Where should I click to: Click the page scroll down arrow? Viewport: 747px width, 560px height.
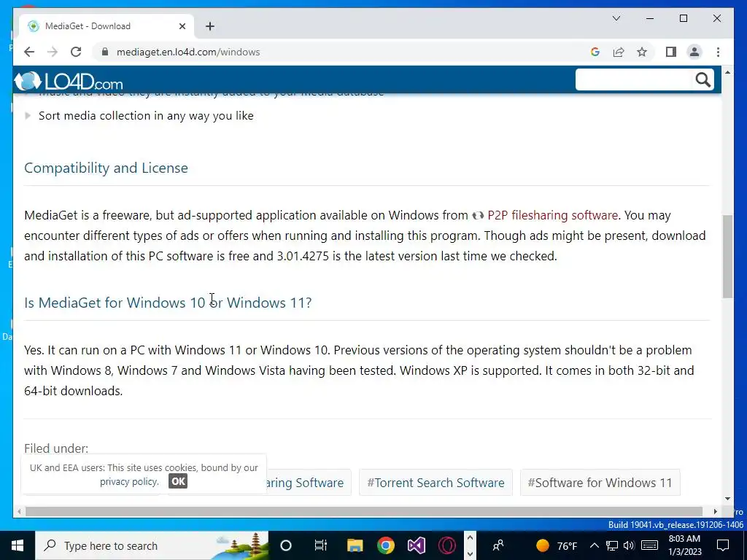coord(727,499)
